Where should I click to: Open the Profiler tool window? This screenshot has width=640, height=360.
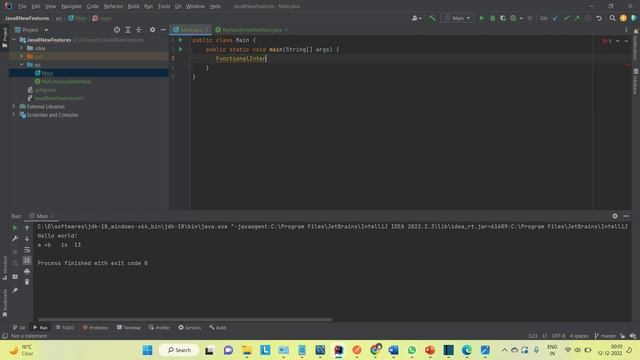click(x=159, y=327)
